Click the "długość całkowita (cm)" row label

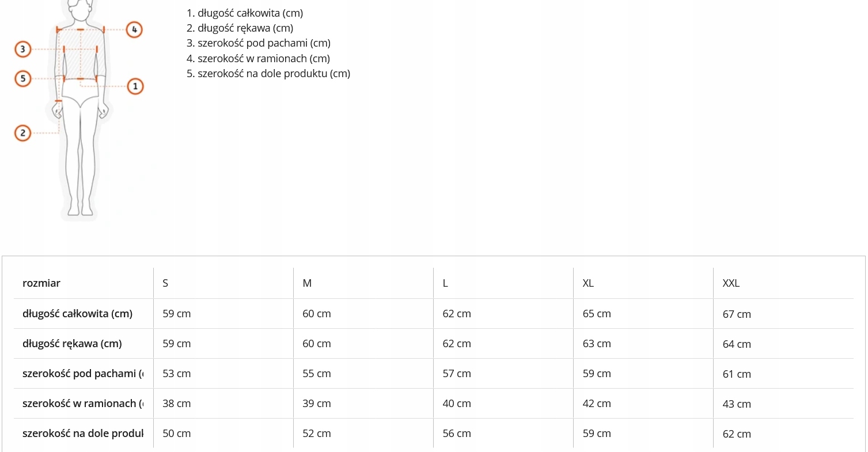point(77,314)
